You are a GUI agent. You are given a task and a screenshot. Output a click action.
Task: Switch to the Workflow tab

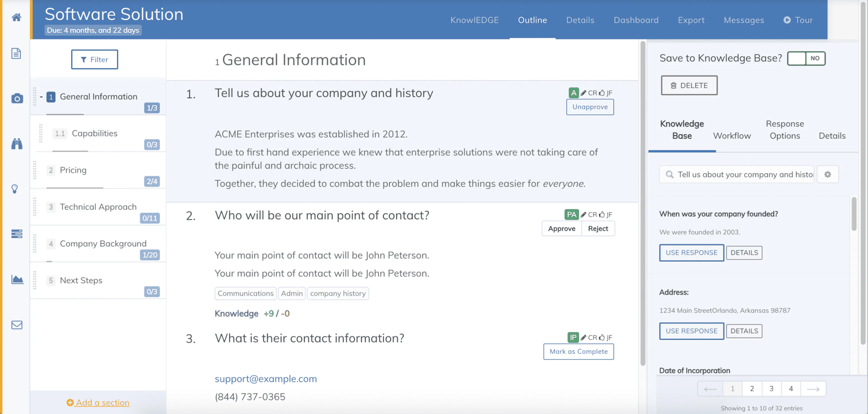click(732, 136)
